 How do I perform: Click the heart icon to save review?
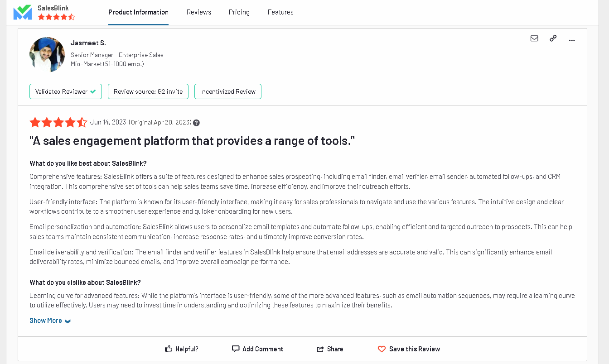382,349
